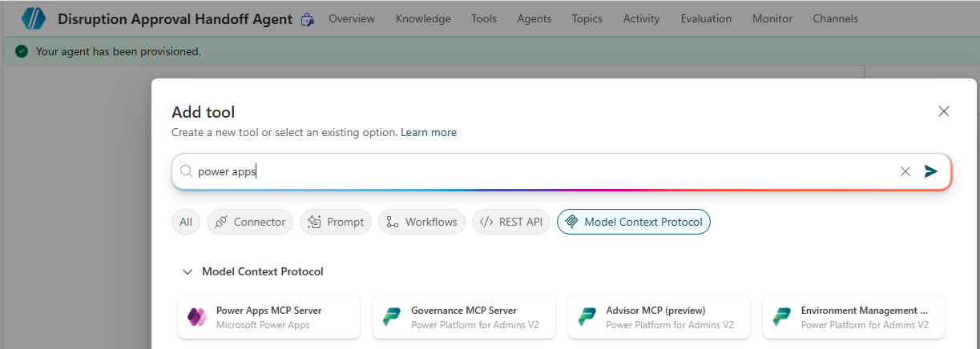The image size is (980, 349).
Task: Select the Power Apps MCP Server card
Action: coord(269,317)
